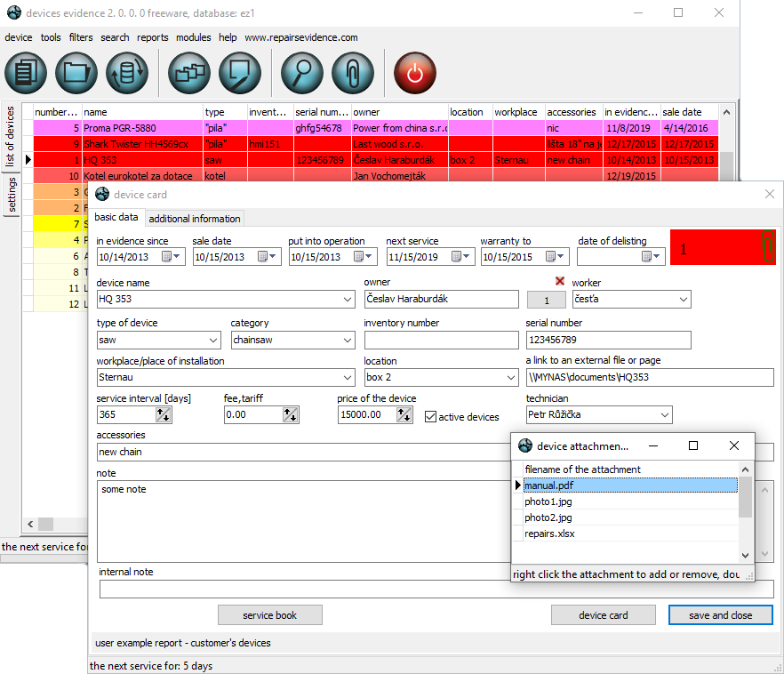Select manual.pdf in the attachments list
Screen dimensions: 784x674
click(x=630, y=485)
